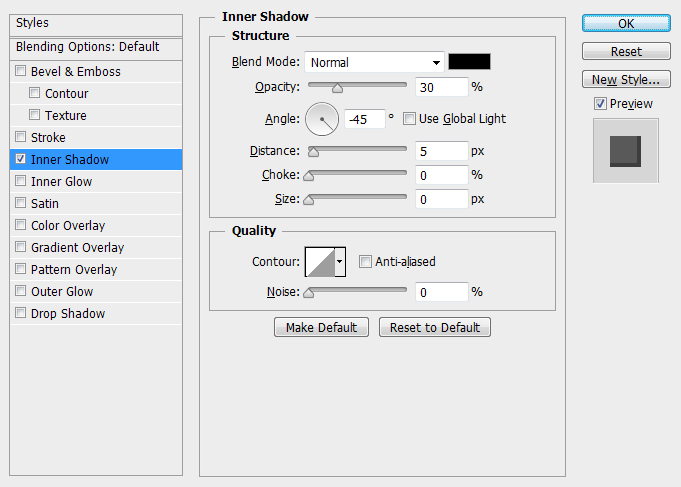Click the angle dial control
The height and width of the screenshot is (487, 681).
(322, 119)
